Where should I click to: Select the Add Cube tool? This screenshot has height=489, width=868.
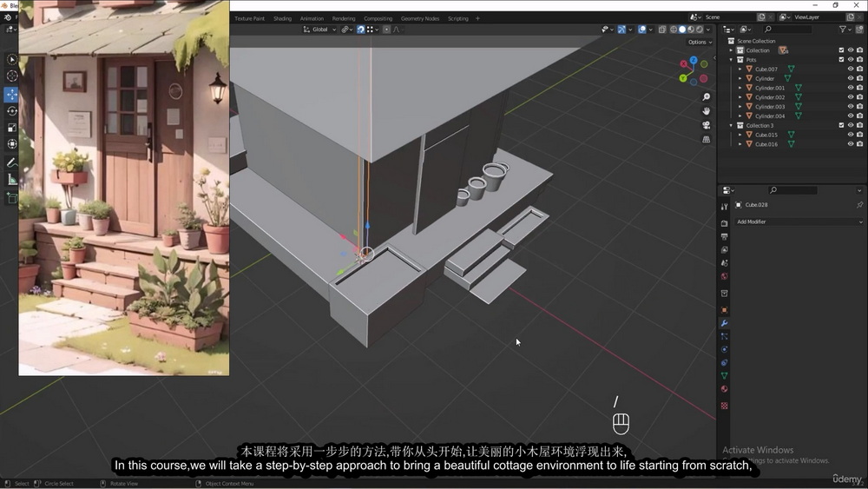(x=11, y=198)
